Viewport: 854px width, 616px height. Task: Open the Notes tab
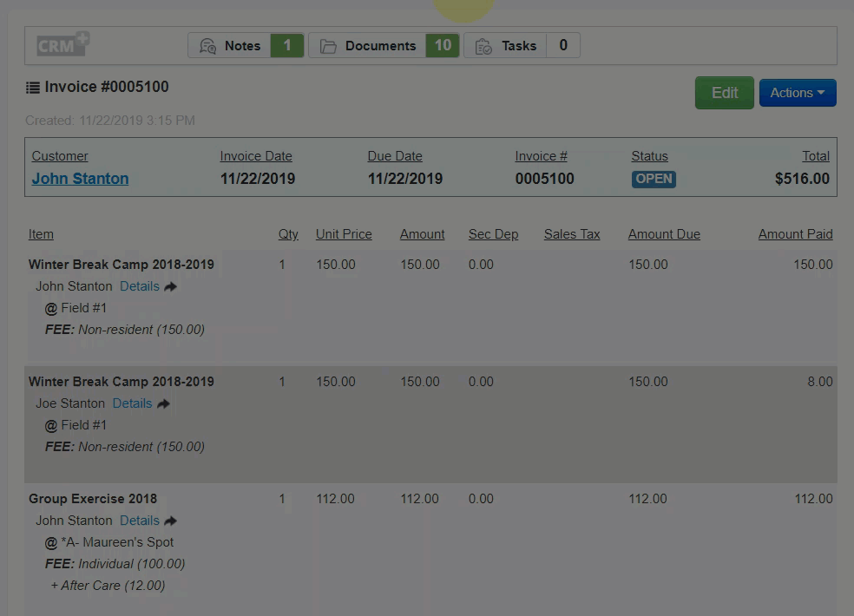241,46
